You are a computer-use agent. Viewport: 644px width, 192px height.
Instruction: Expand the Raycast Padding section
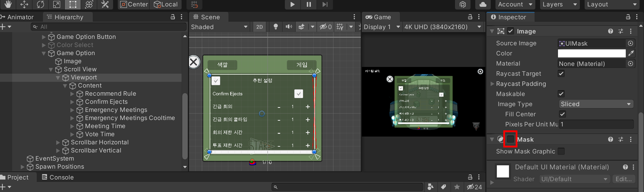coord(492,84)
